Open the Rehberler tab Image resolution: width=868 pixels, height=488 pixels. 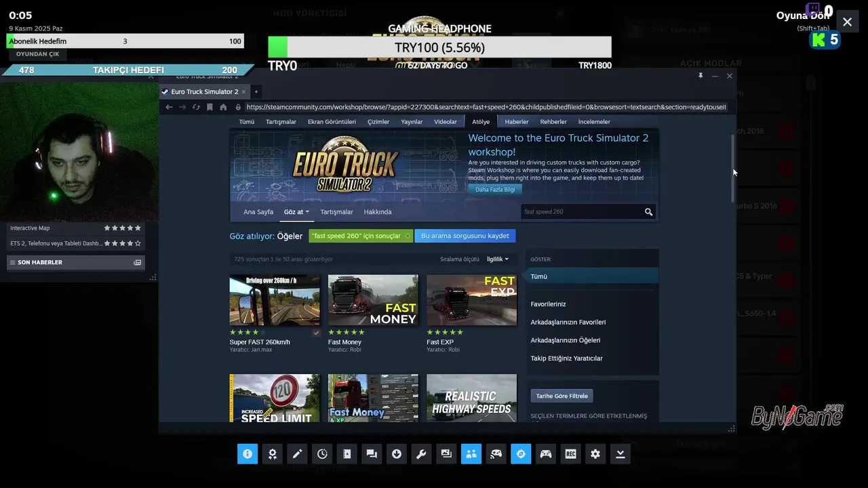pyautogui.click(x=553, y=122)
